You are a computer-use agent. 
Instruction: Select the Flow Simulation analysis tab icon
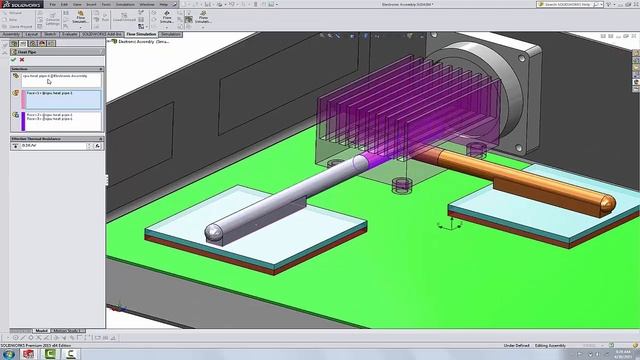[x=51, y=43]
